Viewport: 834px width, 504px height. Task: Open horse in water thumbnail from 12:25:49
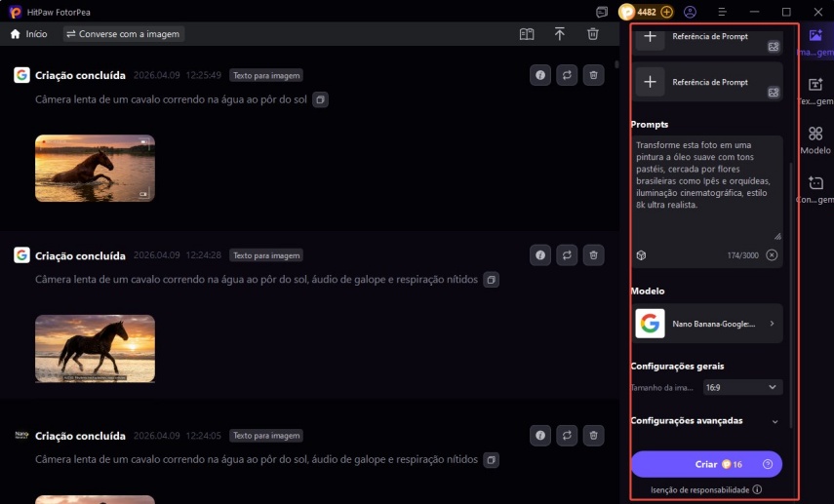coord(95,168)
